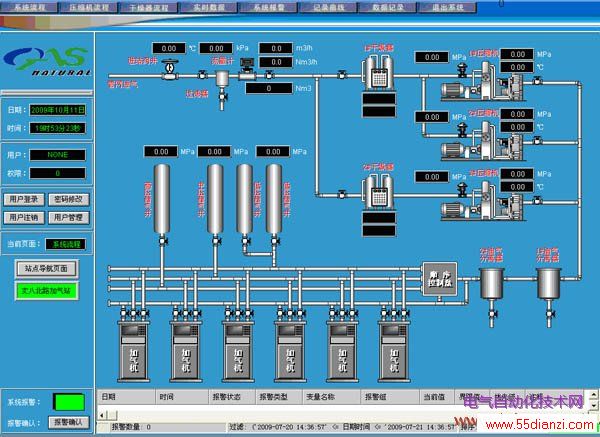Click the Nm3/h flow readout

pyautogui.click(x=276, y=62)
